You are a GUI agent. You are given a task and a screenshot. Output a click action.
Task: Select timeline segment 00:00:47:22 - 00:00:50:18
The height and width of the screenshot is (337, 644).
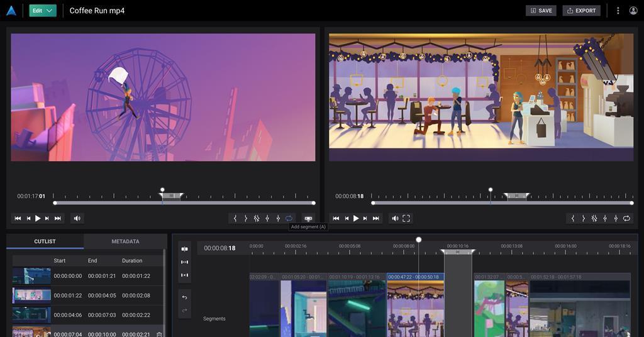(x=415, y=306)
